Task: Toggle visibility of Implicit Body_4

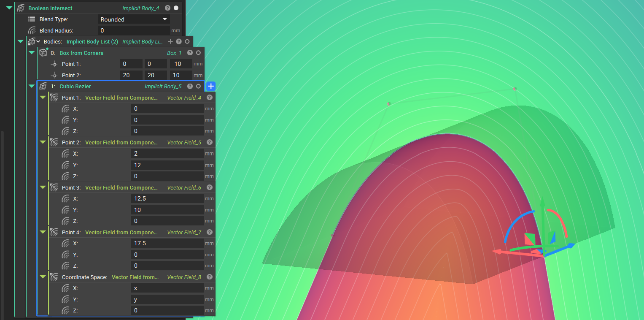Action: tap(176, 8)
